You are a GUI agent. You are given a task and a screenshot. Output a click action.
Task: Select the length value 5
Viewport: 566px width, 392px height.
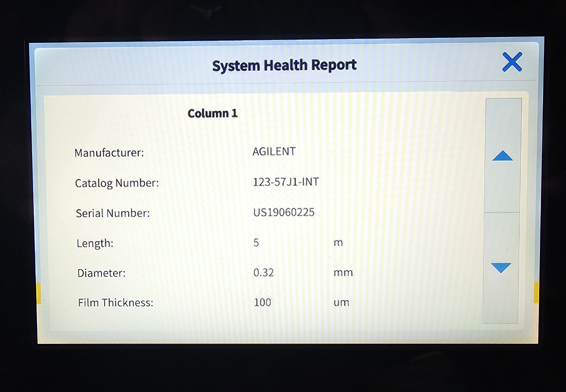(256, 243)
